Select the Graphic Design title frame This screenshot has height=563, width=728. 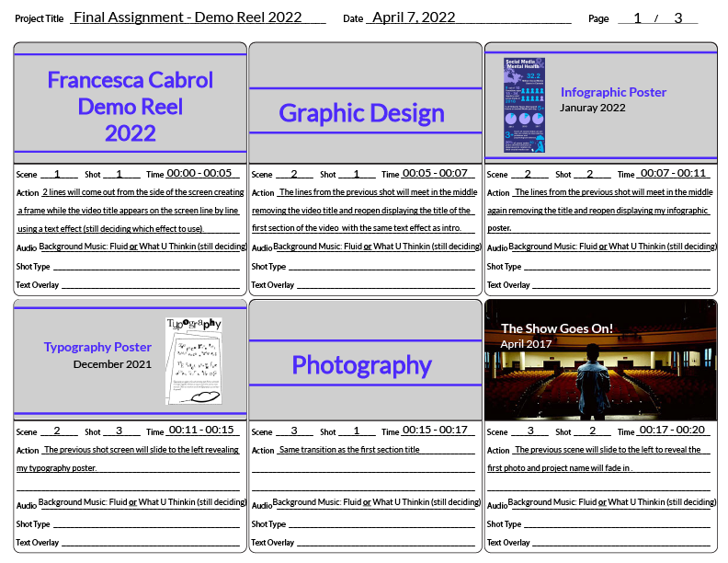[x=362, y=113]
